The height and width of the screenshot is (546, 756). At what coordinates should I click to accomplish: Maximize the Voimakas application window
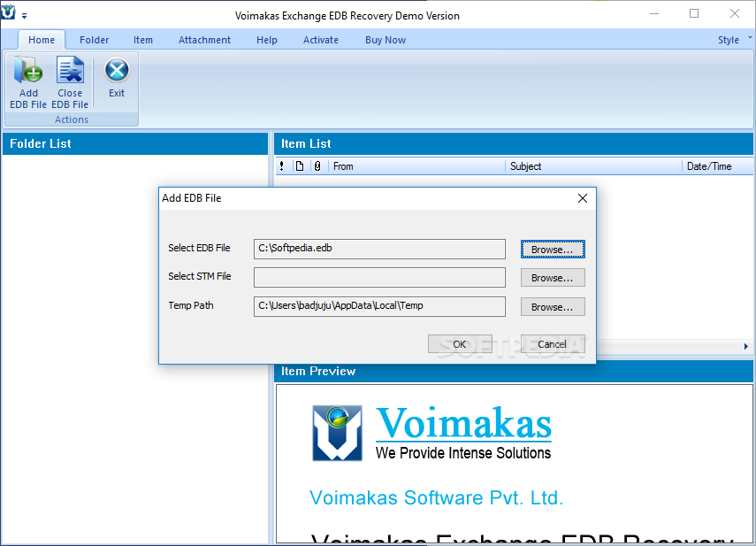click(694, 13)
